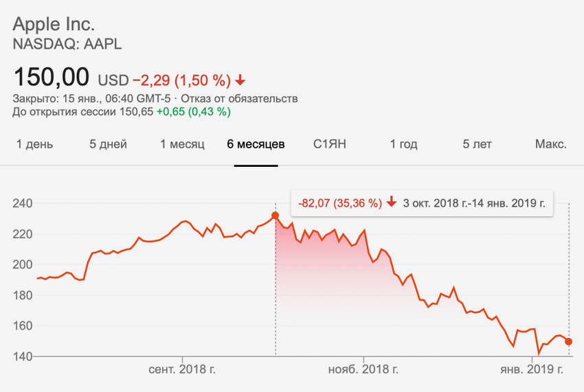Click the "Apple Inc." company title
The image size is (584, 392).
tap(54, 24)
